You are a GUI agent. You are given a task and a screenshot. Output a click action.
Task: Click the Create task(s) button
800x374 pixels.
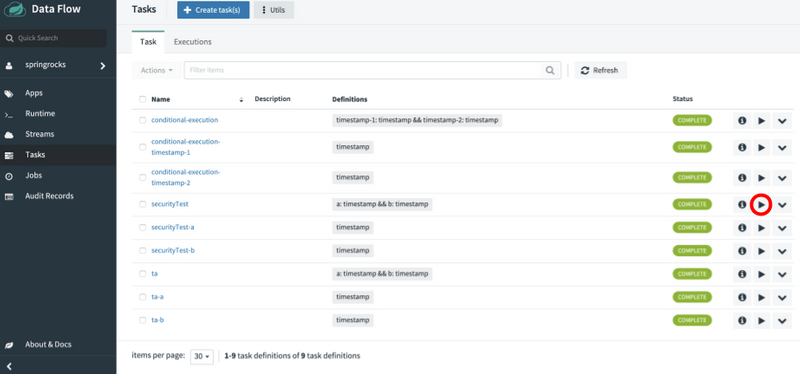point(213,10)
